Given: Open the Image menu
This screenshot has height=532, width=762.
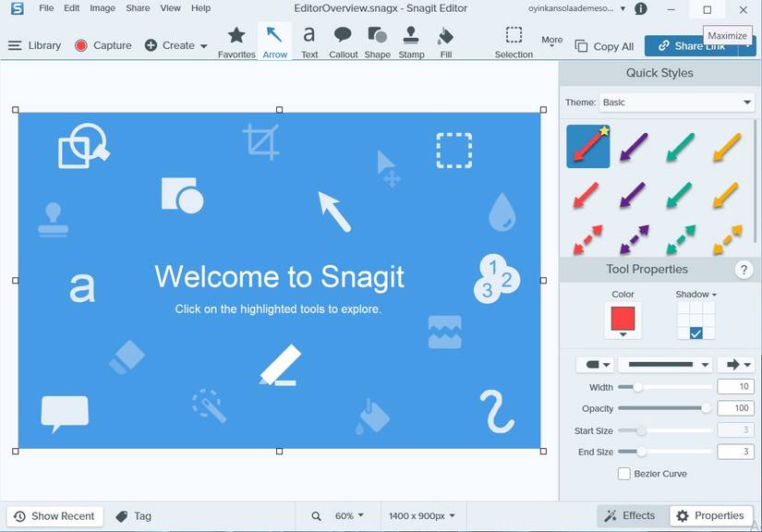Looking at the screenshot, I should point(102,8).
